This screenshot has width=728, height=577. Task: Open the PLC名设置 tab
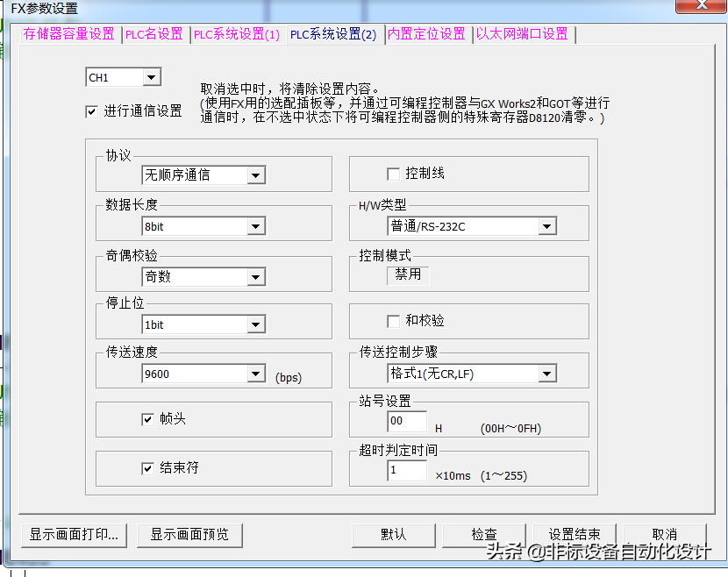[x=153, y=34]
